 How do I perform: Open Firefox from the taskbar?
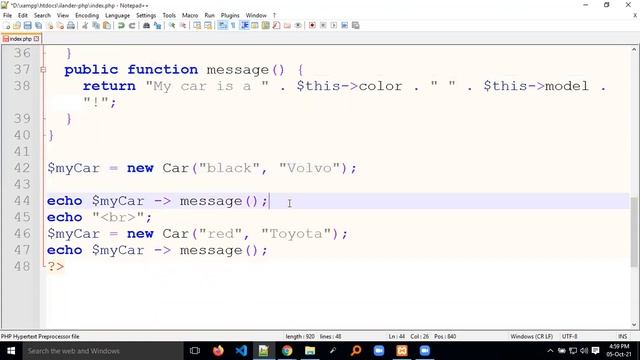click(218, 351)
